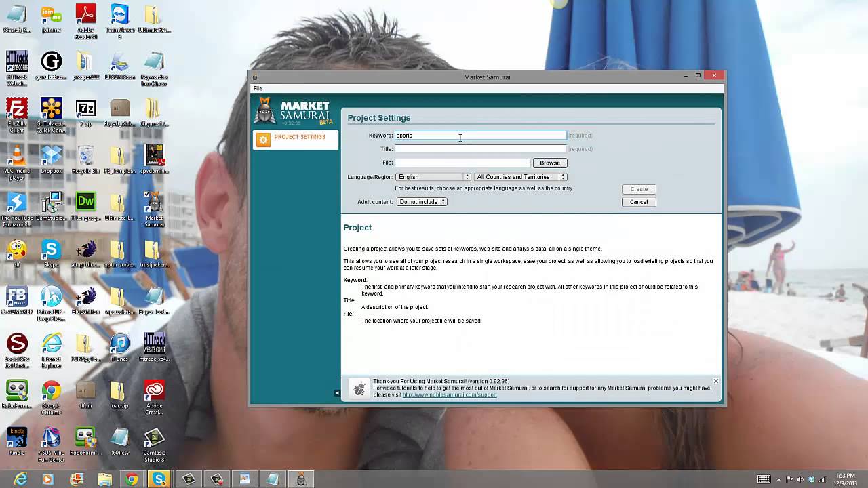Dismiss the notification bar with its X
The height and width of the screenshot is (488, 868).
click(x=715, y=382)
